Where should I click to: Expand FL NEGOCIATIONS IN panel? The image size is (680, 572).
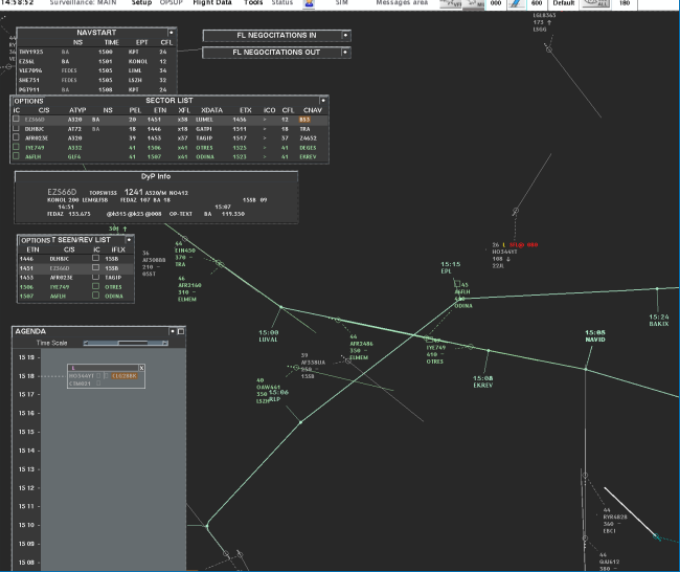pyautogui.click(x=345, y=35)
